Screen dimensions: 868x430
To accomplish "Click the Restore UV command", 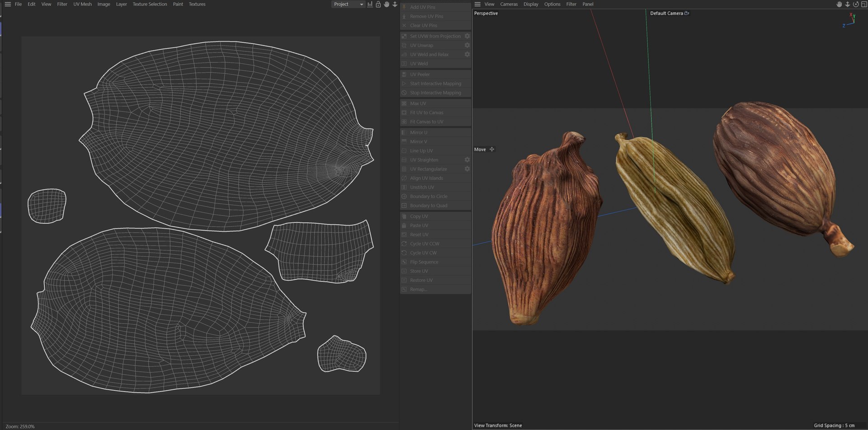I will (436, 280).
